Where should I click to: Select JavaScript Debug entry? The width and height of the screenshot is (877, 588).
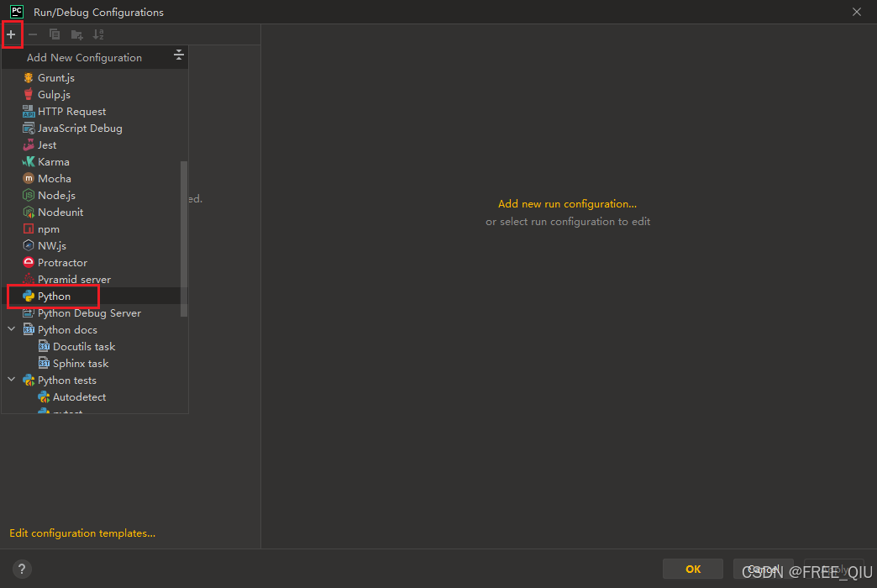[x=80, y=129]
